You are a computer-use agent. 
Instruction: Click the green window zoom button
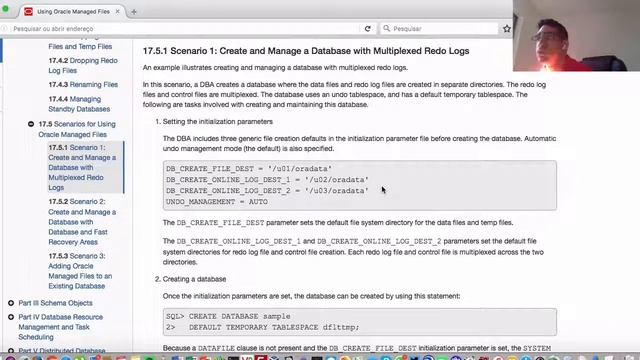coord(5,8)
